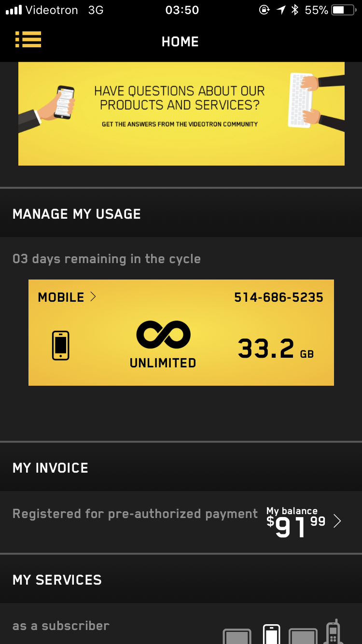Tap the cellular signal bars icon
This screenshot has width=362, height=644.
(x=14, y=10)
